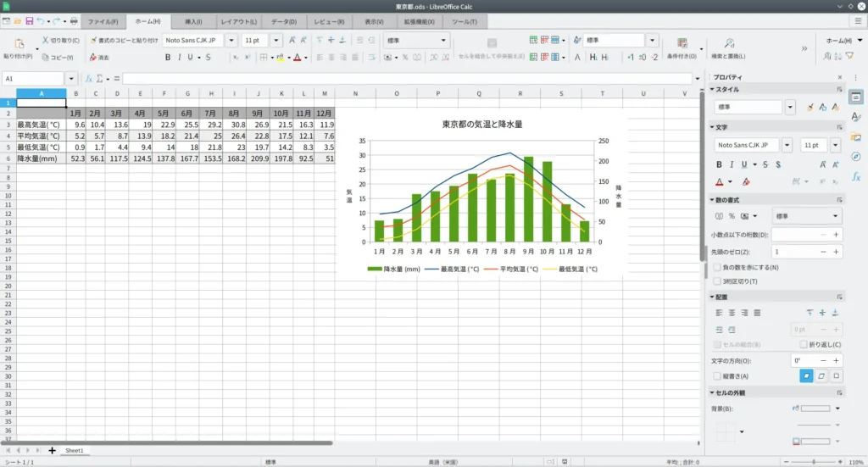
Task: Toggle bold in the sidebar 文字 section
Action: pyautogui.click(x=719, y=164)
